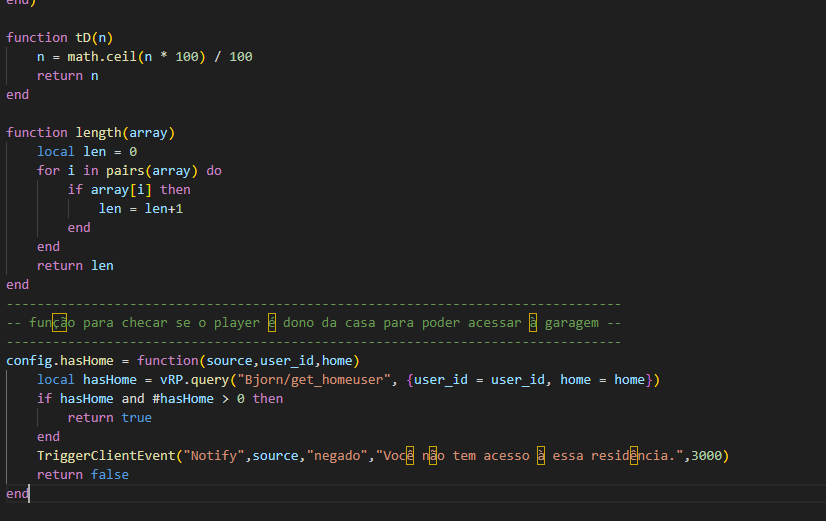Click 'array[i]' in if condition
The width and height of the screenshot is (826, 521).
click(x=121, y=190)
